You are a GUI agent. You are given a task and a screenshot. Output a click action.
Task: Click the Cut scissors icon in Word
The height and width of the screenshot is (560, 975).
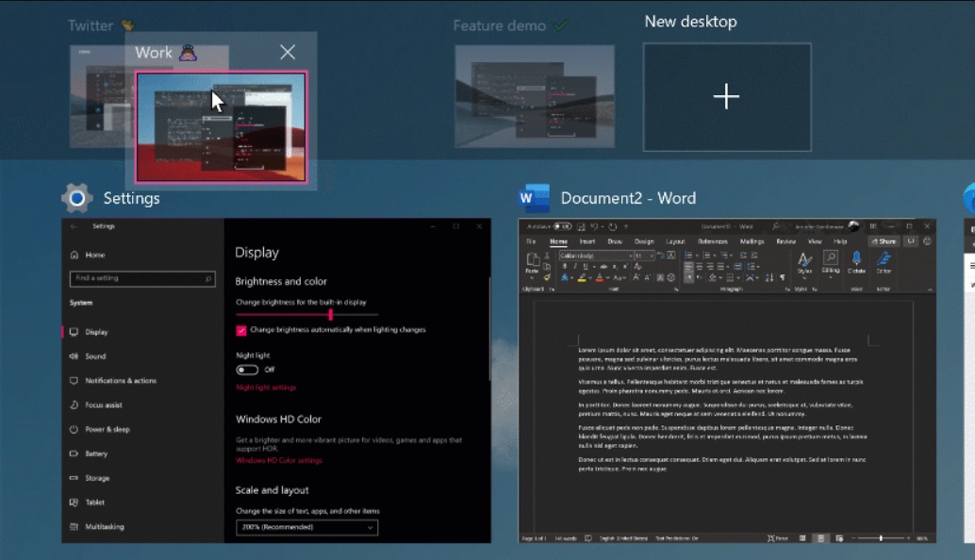pyautogui.click(x=547, y=255)
